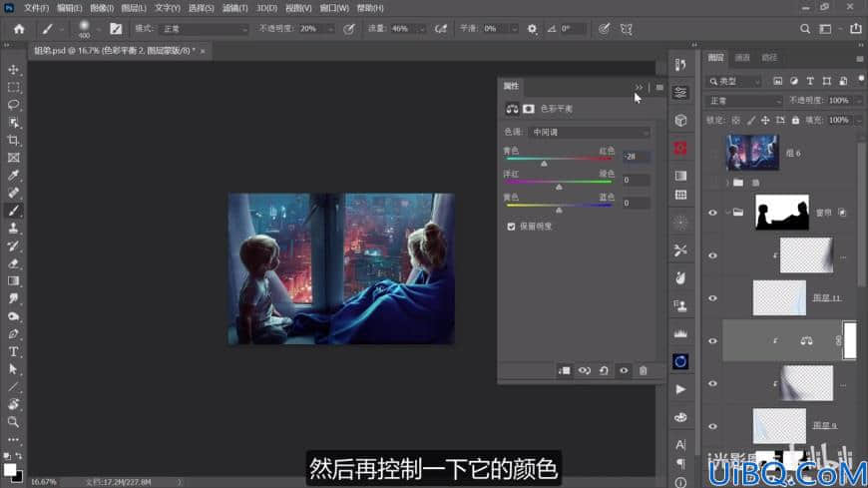Screen dimensions: 868x488
Task: Select the Move tool
Action: coord(14,70)
